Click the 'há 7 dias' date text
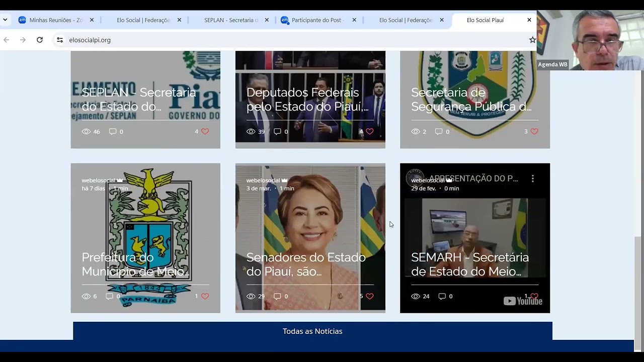The image size is (644, 362). (93, 189)
